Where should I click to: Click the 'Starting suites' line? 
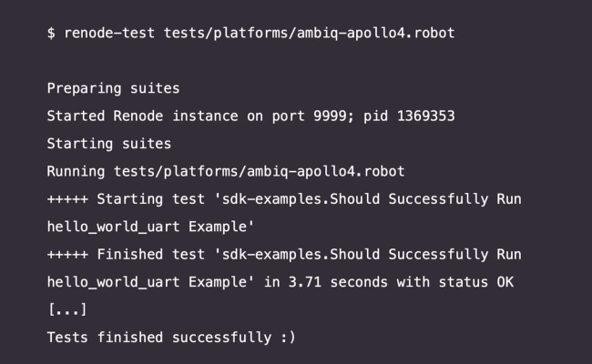click(109, 144)
